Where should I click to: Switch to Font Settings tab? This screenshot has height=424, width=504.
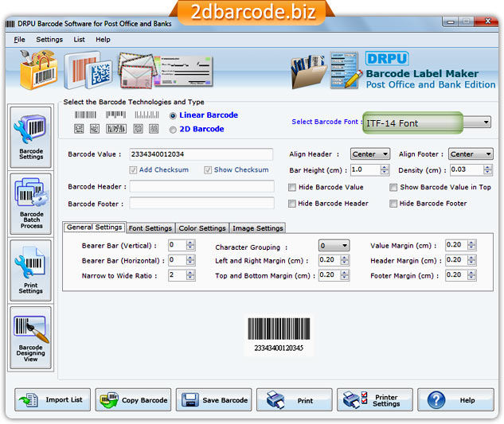pos(150,228)
